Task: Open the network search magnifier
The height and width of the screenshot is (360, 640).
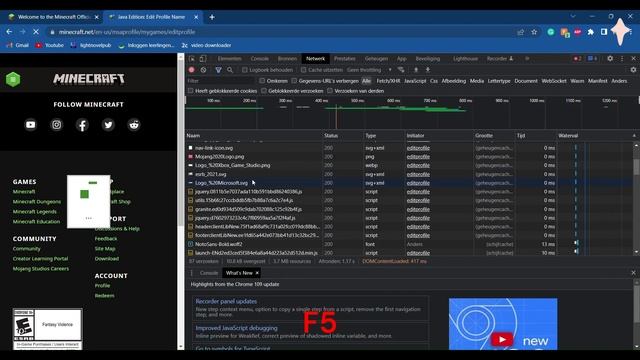Action: (230, 70)
